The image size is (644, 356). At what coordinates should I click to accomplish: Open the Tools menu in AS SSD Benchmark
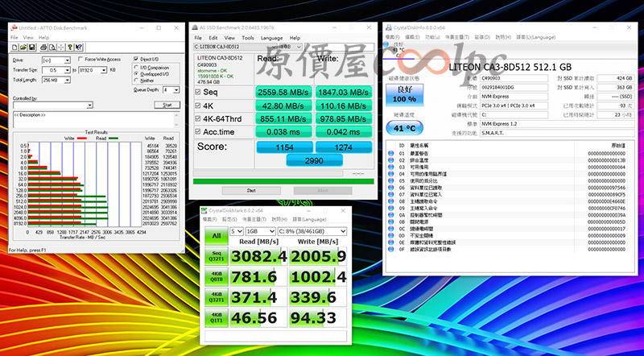pos(248,38)
